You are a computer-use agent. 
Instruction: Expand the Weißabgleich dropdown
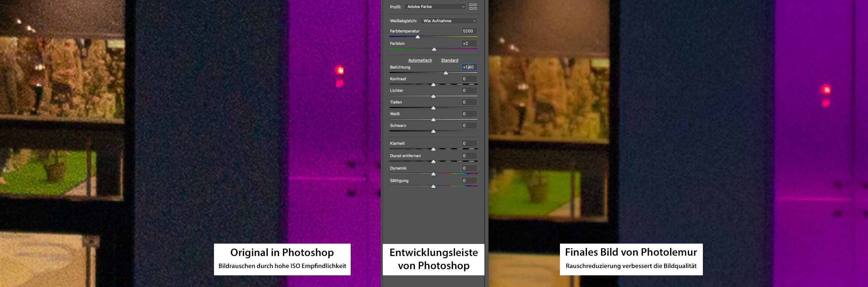click(449, 21)
